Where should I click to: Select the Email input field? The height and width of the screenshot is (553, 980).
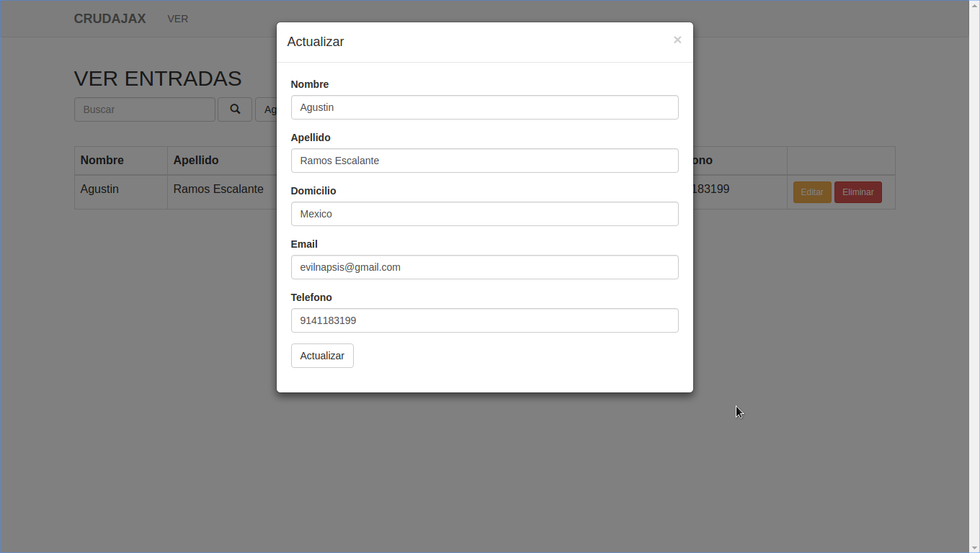(x=484, y=267)
